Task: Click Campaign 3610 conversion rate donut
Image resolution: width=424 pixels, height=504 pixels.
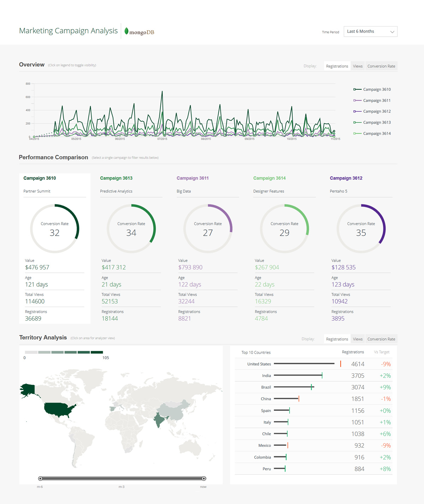Action: click(x=55, y=228)
